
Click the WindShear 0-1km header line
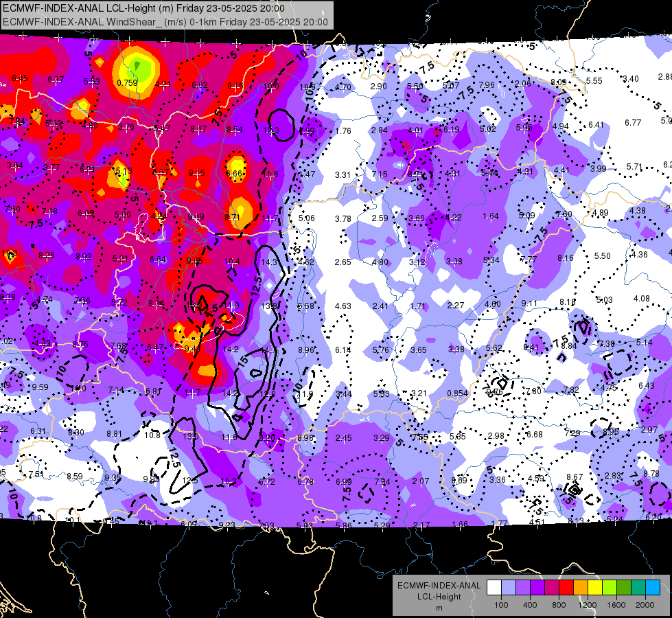click(165, 22)
